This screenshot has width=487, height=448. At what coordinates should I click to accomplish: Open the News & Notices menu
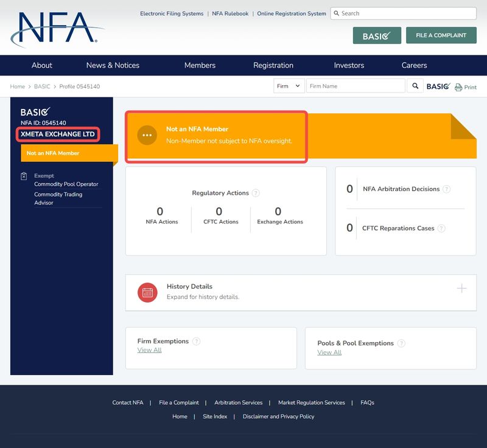point(113,65)
